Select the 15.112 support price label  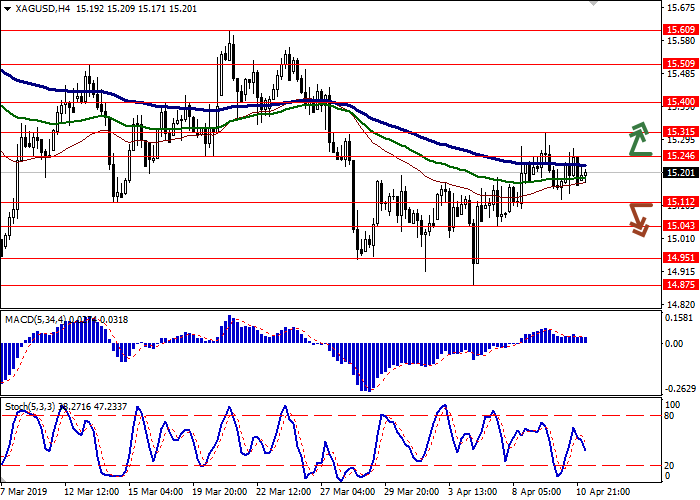(680, 202)
